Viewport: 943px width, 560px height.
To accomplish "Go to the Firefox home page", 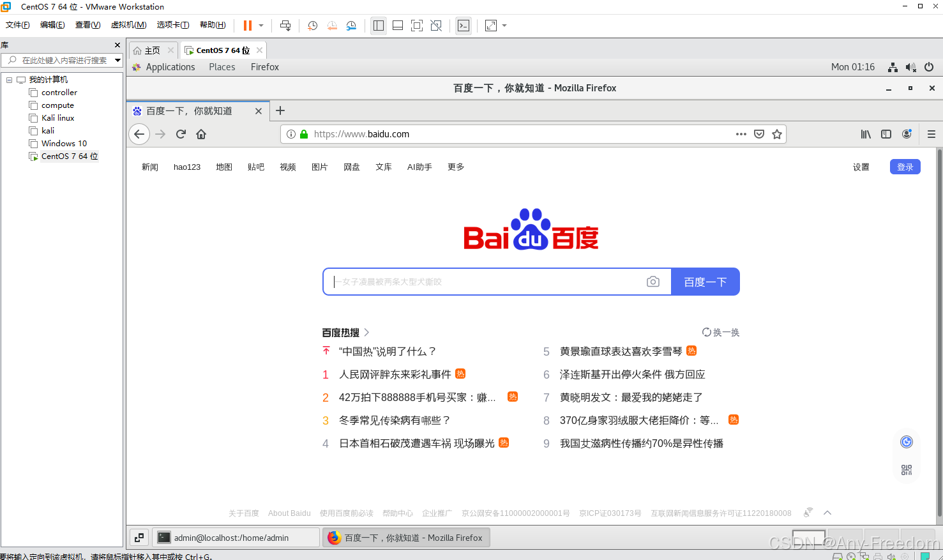I will click(x=201, y=134).
